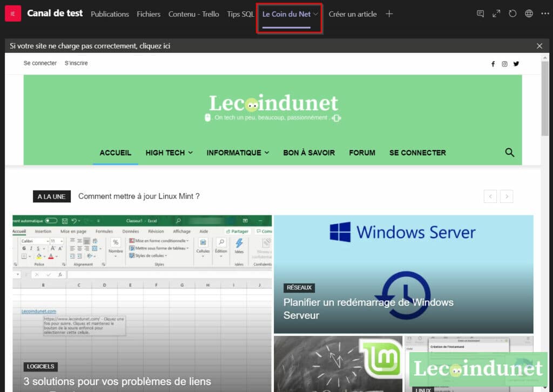Open the Linux Mint clock article thumbnail
This screenshot has height=392, width=553.
(x=338, y=364)
